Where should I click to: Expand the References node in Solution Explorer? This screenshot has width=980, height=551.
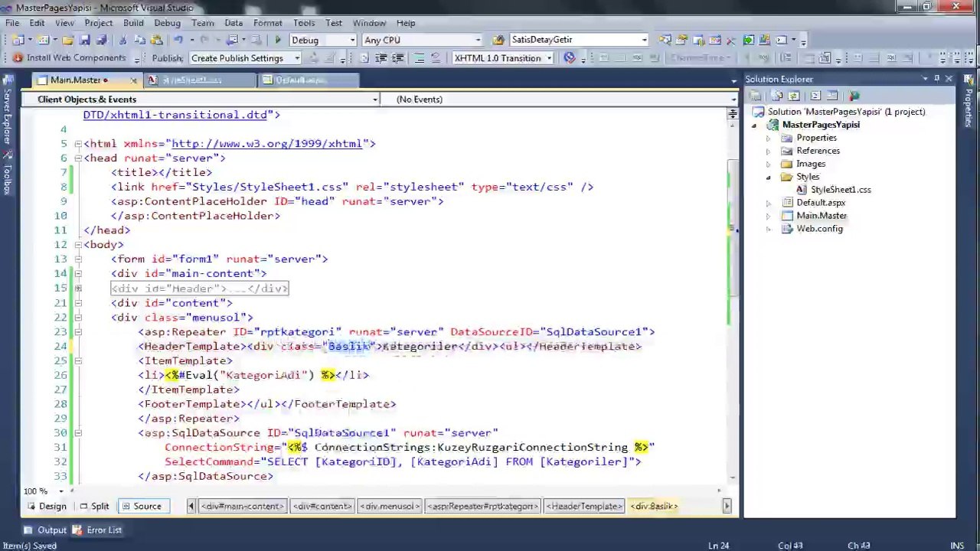[769, 151]
